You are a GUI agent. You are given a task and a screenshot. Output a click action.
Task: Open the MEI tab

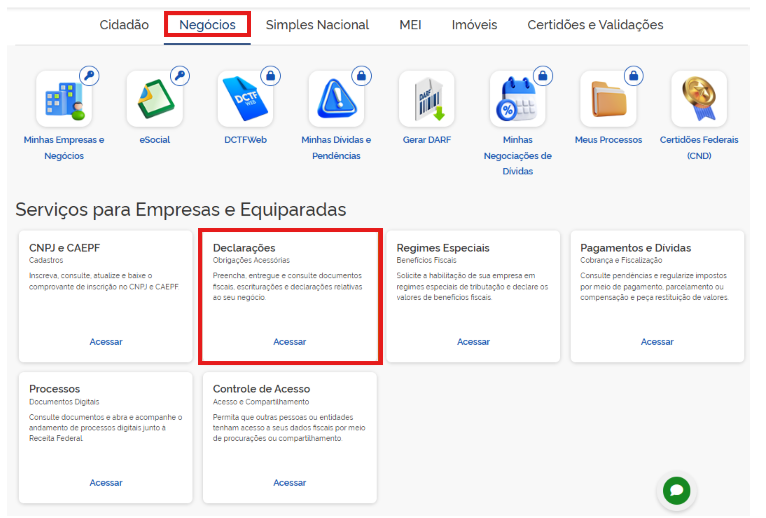410,25
